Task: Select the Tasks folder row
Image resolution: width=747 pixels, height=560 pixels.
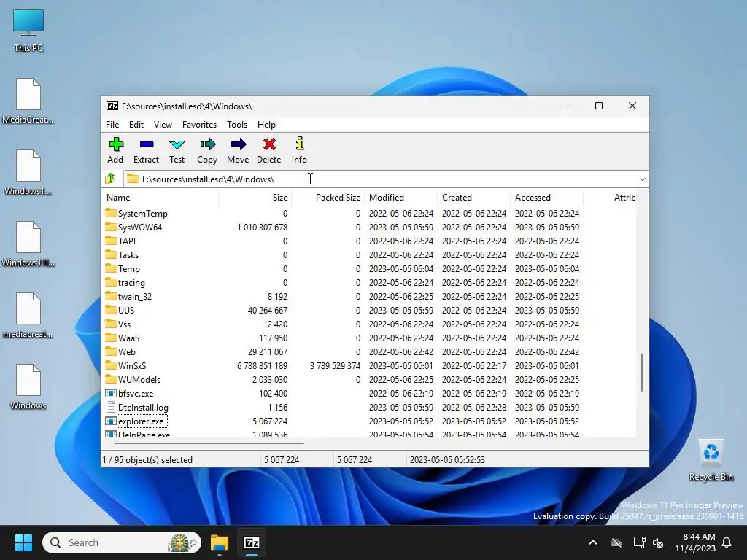Action: (x=368, y=254)
